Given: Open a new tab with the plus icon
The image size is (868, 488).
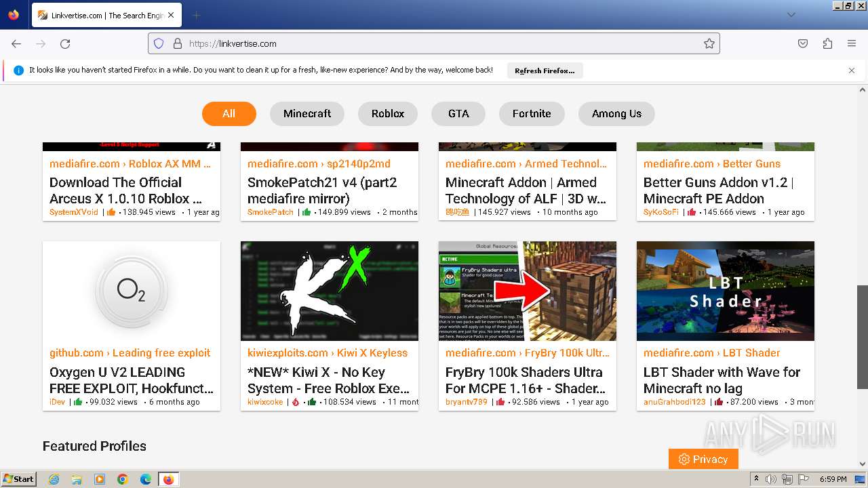Looking at the screenshot, I should 196,15.
